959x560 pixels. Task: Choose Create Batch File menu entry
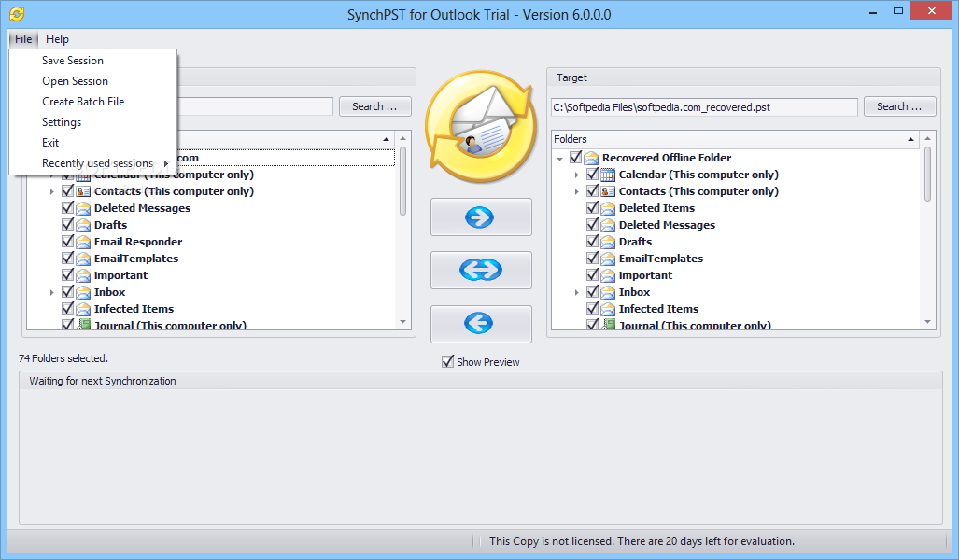click(x=93, y=102)
